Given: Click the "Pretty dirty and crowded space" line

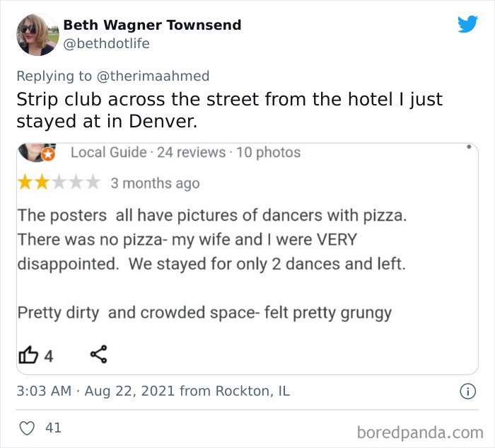Looking at the screenshot, I should tap(204, 312).
